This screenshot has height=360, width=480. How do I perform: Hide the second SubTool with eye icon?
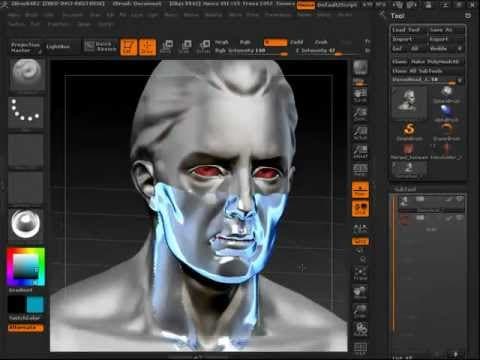[x=460, y=218]
